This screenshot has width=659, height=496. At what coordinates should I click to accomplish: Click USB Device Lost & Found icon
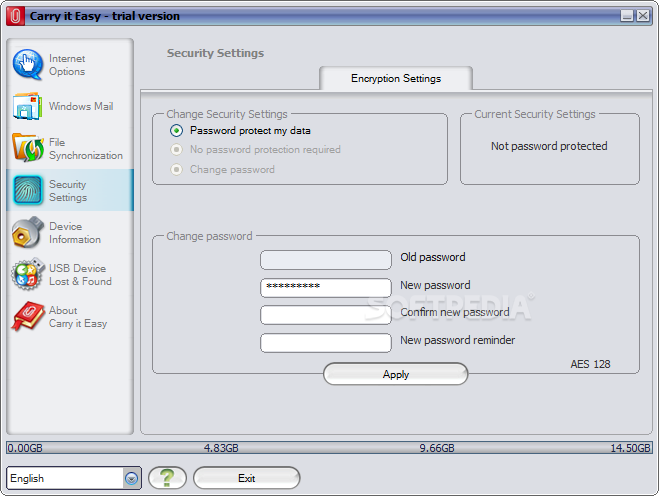tap(28, 274)
